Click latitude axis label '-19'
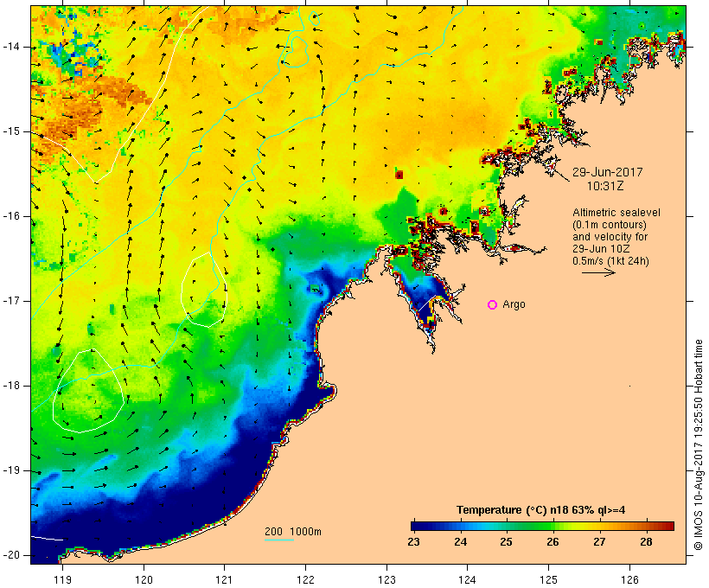709x588 pixels. tap(11, 470)
